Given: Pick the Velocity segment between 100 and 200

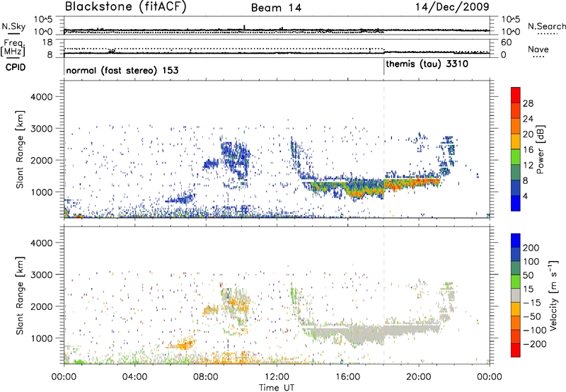Looking at the screenshot, I should click(x=516, y=254).
